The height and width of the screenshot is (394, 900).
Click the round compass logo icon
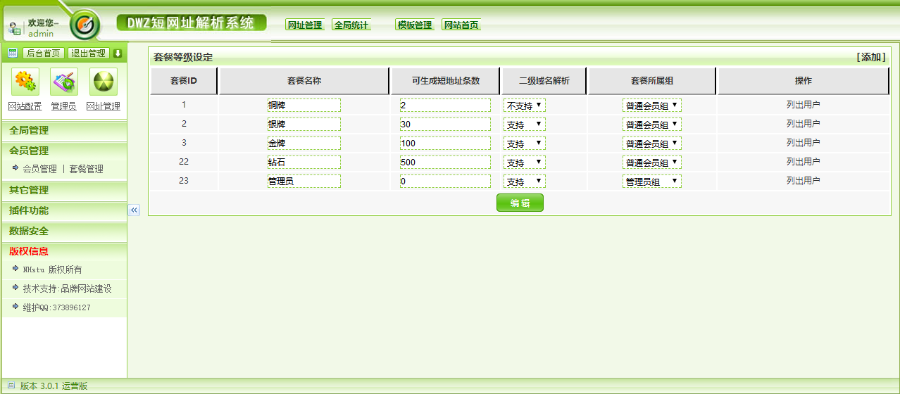click(85, 25)
